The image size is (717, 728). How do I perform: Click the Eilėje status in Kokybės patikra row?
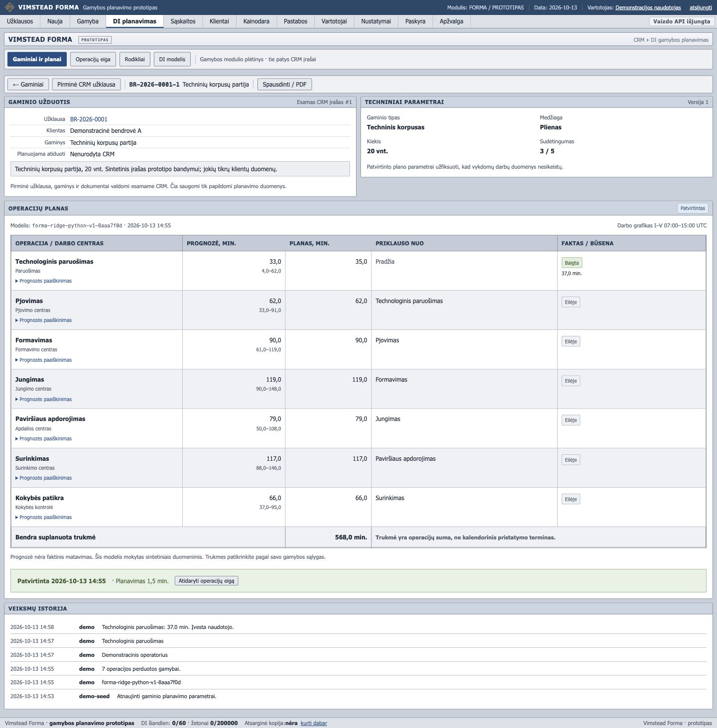click(571, 499)
